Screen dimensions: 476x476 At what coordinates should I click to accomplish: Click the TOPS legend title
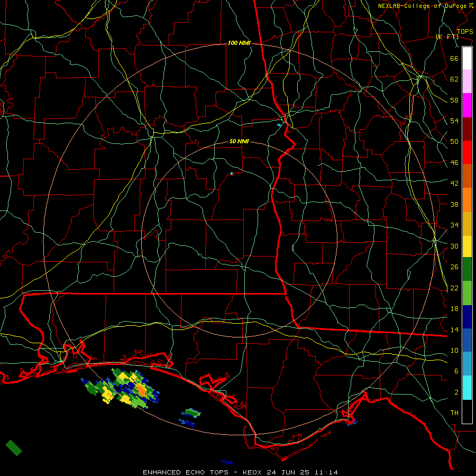tap(465, 32)
